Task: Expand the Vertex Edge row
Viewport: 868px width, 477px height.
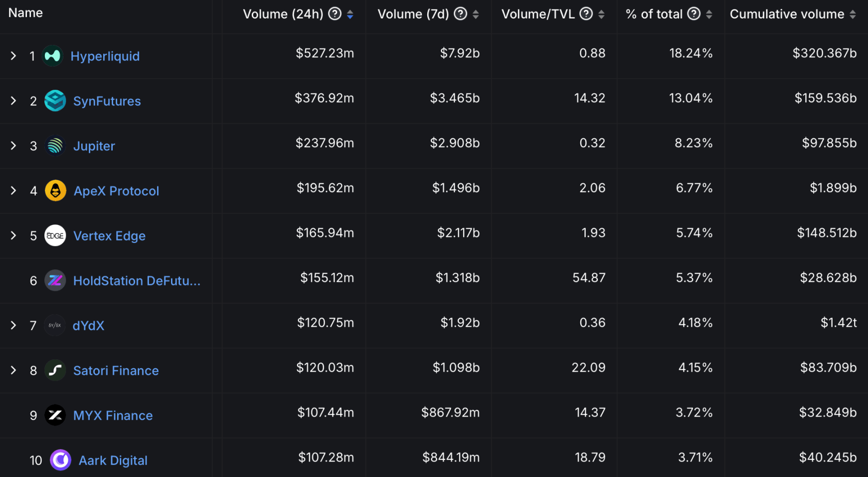Action: coord(13,236)
